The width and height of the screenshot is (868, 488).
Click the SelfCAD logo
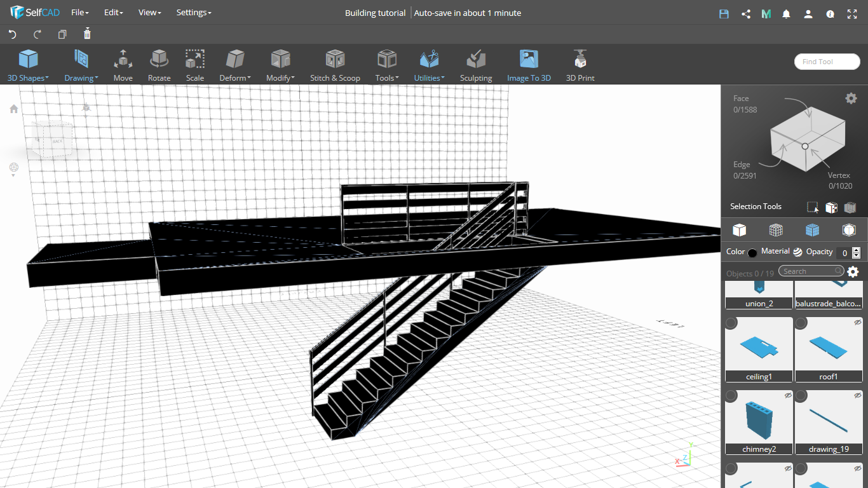(35, 12)
